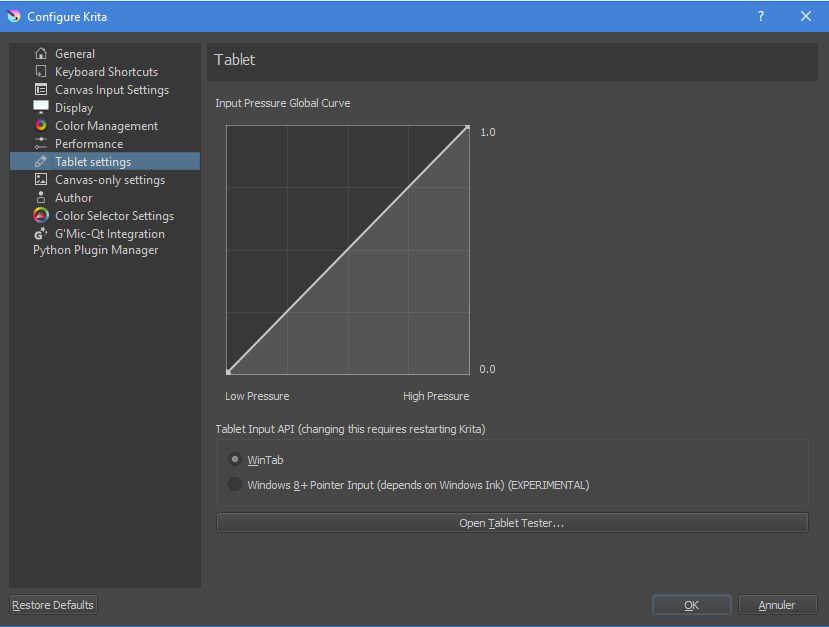Click the Display monitor icon
Viewport: 829px width, 627px height.
coord(41,107)
